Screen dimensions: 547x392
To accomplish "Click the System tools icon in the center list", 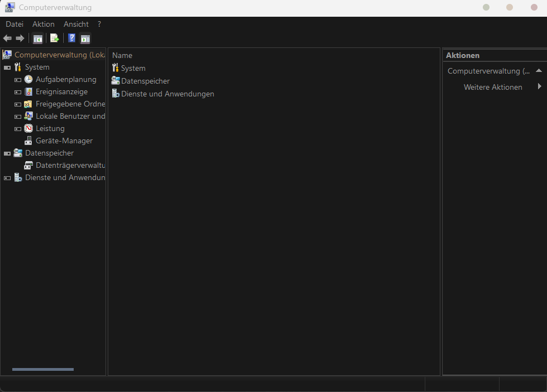I will pos(116,68).
